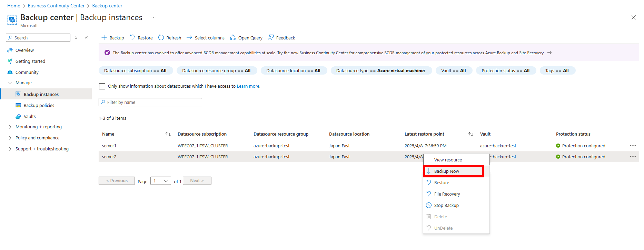Screen dimensions: 644x250
Task: Sort by Name column arrows
Action: (168, 134)
